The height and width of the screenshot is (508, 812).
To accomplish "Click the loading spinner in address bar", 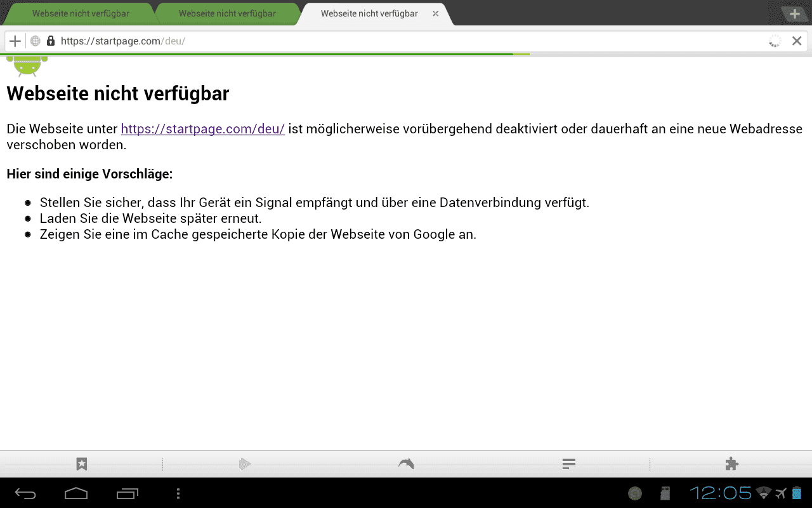I will [x=775, y=41].
